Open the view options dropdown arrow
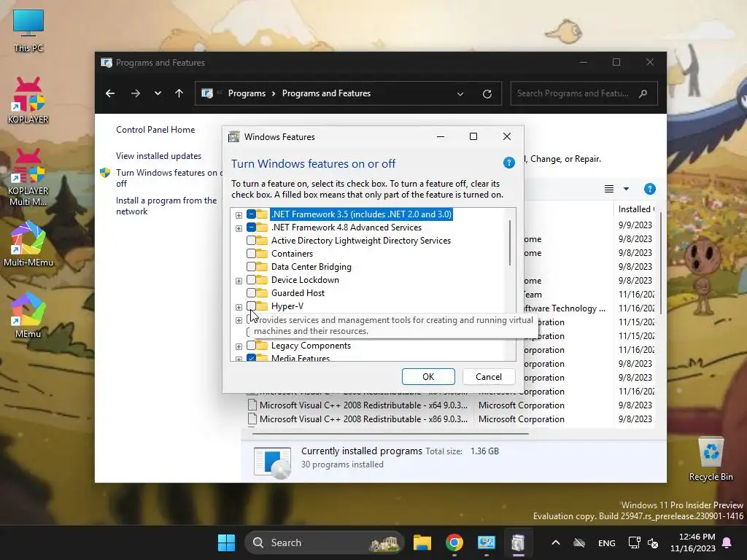Viewport: 747px width, 560px height. tap(626, 189)
